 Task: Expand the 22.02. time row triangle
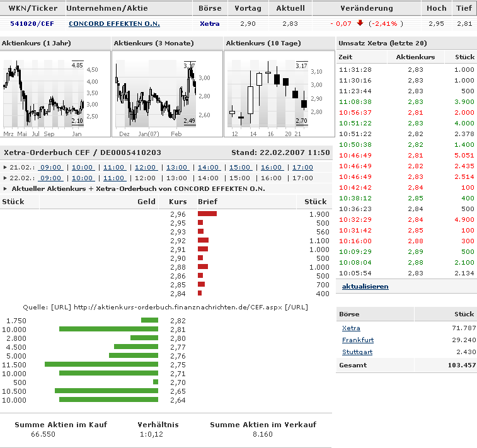pos(5,178)
